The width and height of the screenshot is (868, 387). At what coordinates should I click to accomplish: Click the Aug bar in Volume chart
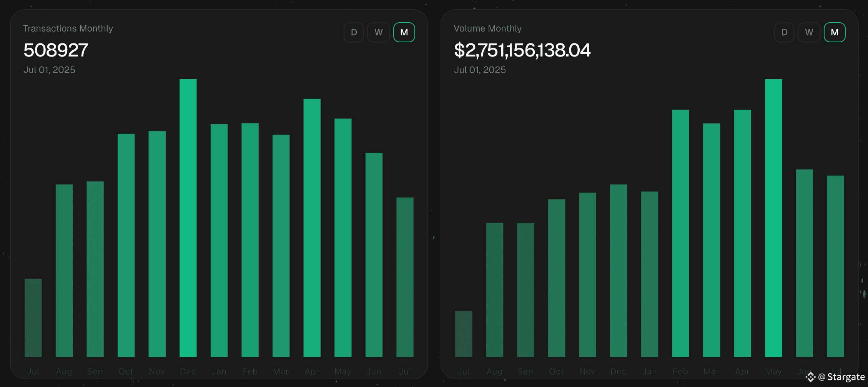[x=495, y=290]
